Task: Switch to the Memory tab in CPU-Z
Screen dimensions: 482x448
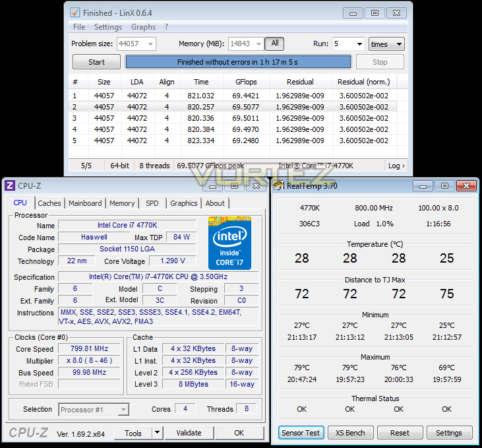Action: (122, 203)
